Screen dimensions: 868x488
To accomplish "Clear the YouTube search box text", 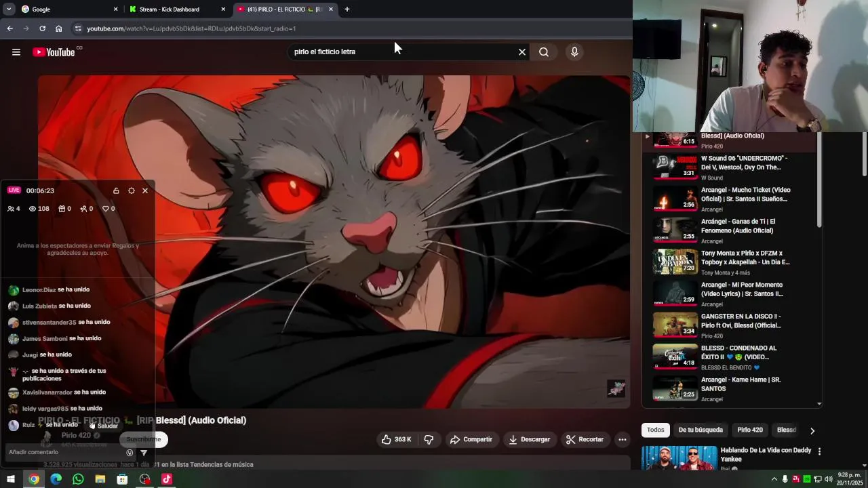I will tap(522, 52).
